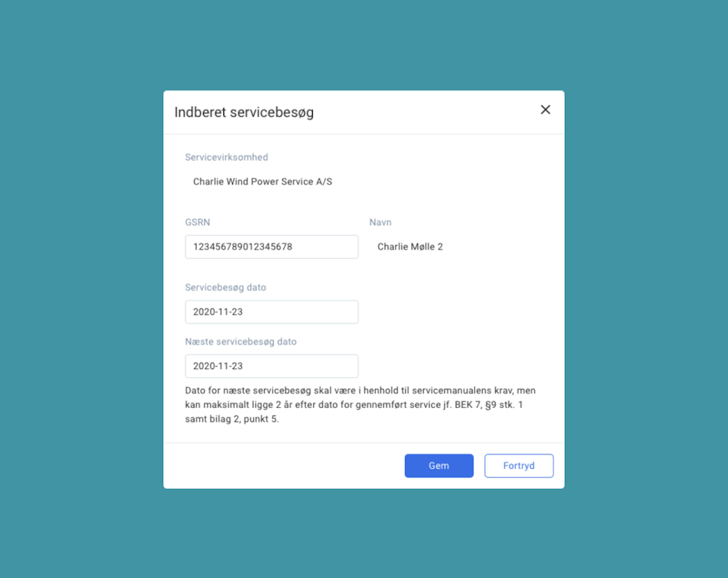Save the service visit with Gem
This screenshot has height=578, width=728.
439,466
